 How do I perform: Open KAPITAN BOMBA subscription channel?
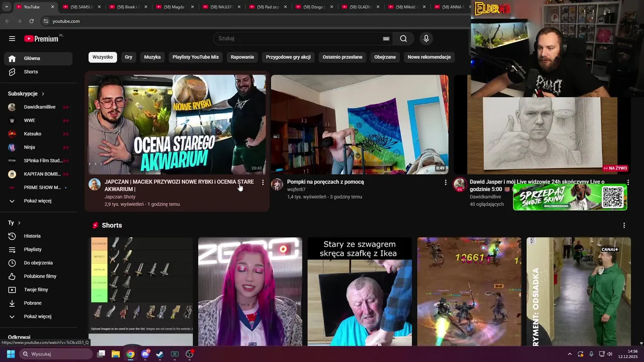click(x=38, y=174)
